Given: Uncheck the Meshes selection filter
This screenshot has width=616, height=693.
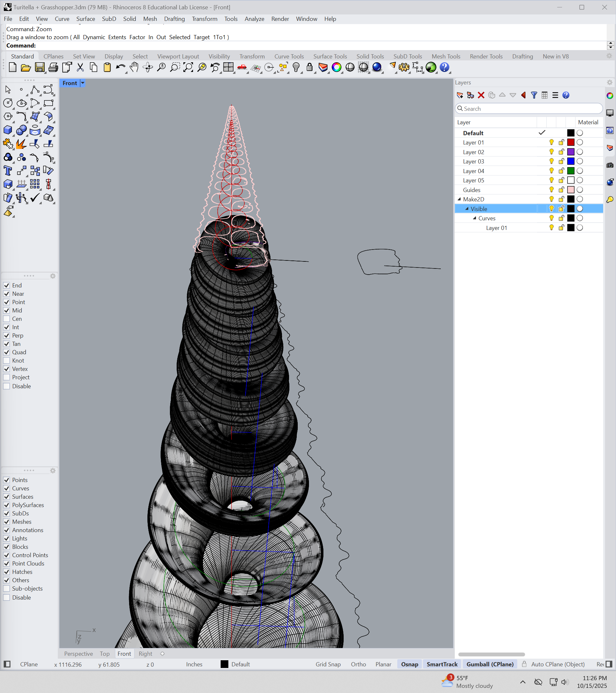Looking at the screenshot, I should 7,522.
